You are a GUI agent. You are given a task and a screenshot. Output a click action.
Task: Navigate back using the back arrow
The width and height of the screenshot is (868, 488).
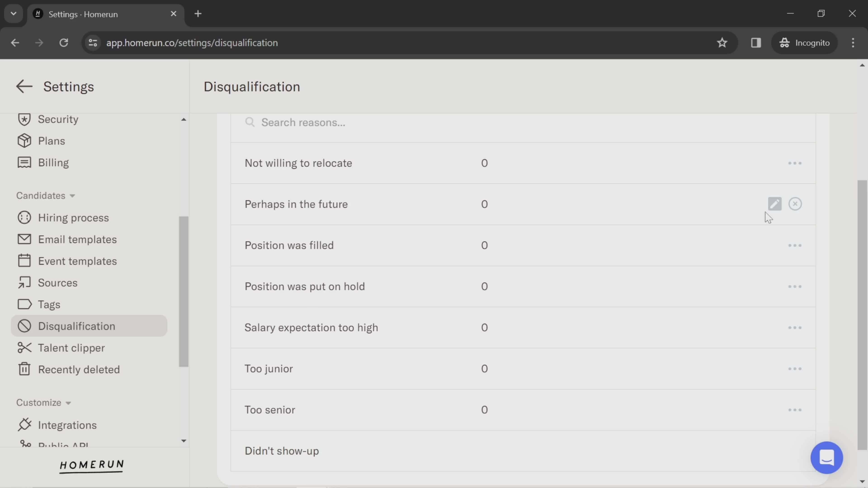(24, 86)
